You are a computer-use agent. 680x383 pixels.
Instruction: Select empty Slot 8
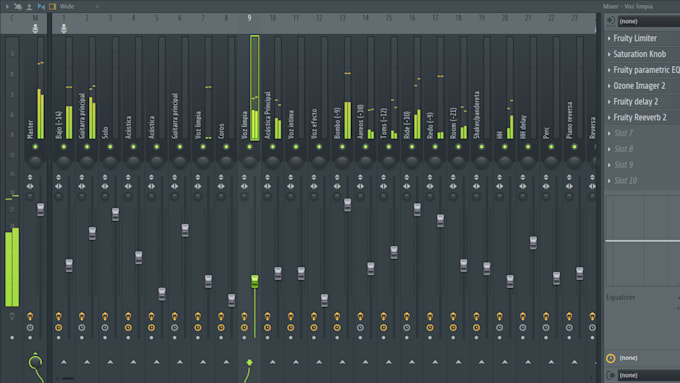[x=624, y=149]
